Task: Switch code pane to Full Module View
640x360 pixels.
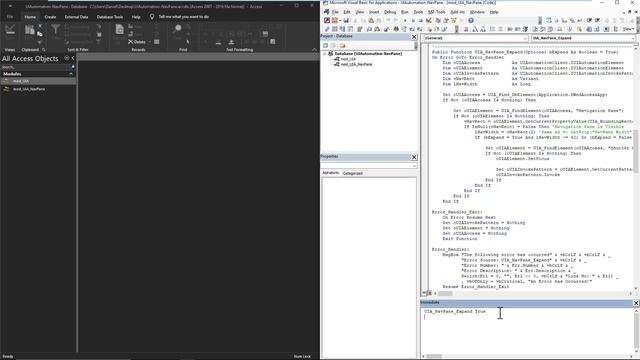Action: point(429,293)
